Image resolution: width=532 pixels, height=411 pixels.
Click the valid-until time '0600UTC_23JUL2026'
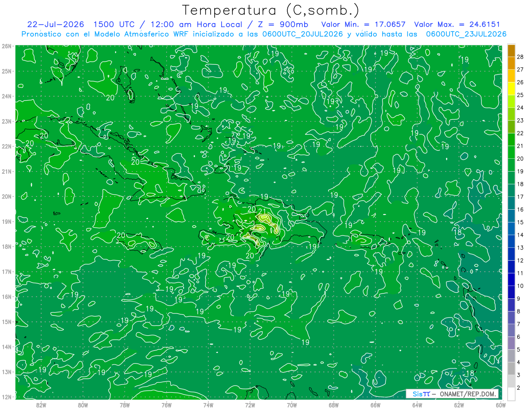click(x=466, y=34)
